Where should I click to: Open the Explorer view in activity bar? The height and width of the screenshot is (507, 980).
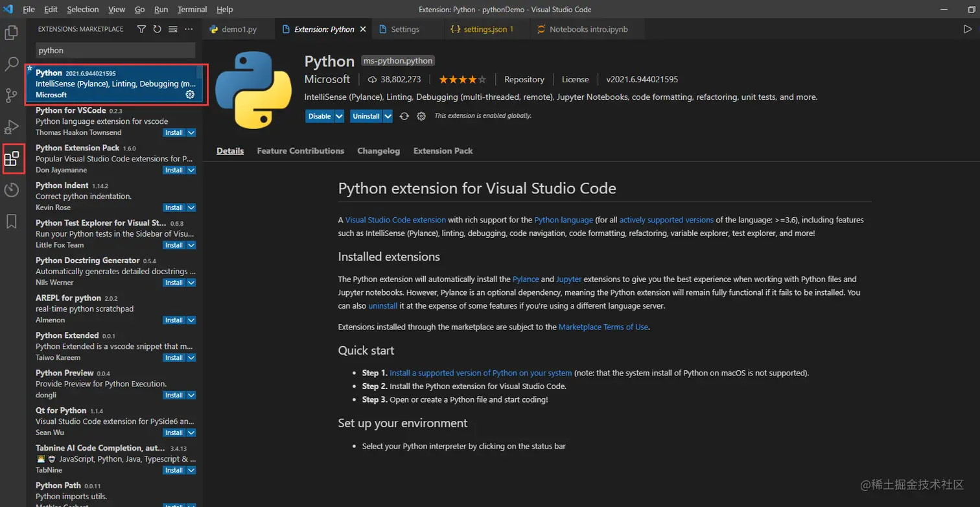point(12,32)
